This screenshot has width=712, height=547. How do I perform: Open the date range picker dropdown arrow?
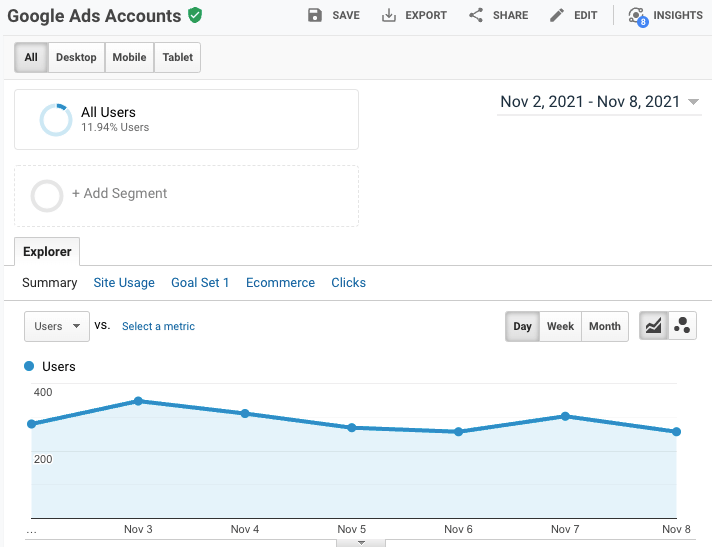[x=693, y=102]
